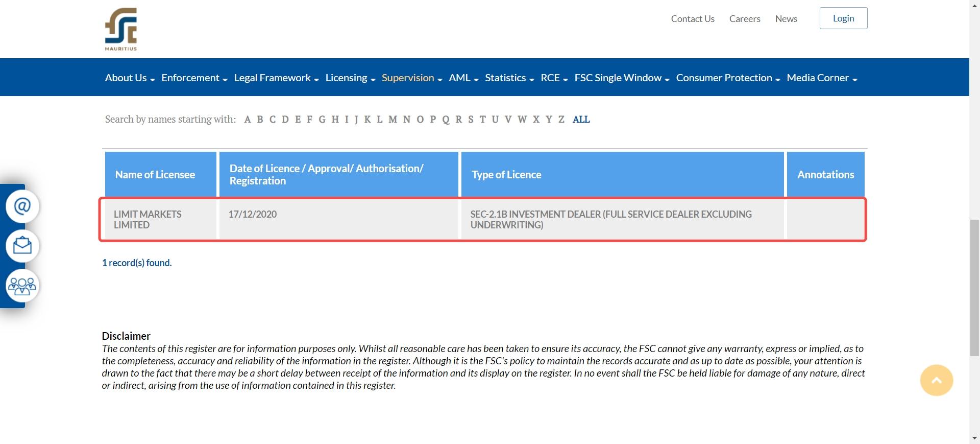Expand the AML menu

(463, 78)
